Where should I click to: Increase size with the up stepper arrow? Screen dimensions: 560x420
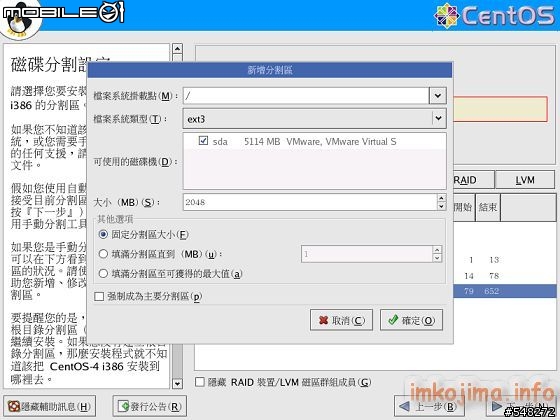[x=442, y=198]
